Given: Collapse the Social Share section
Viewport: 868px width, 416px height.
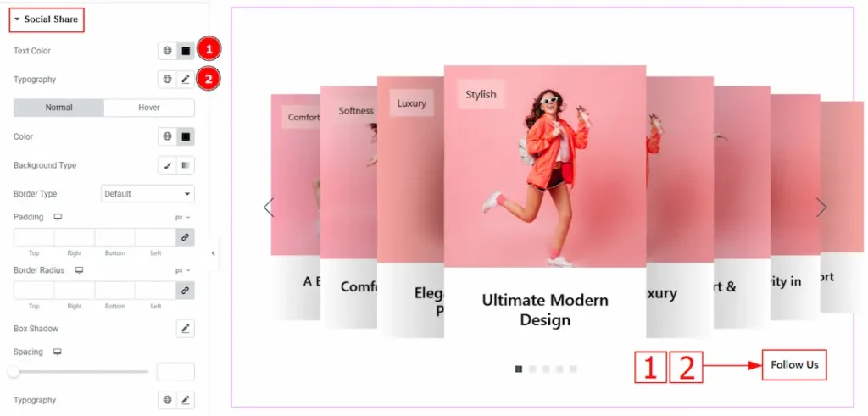Looking at the screenshot, I should point(47,20).
